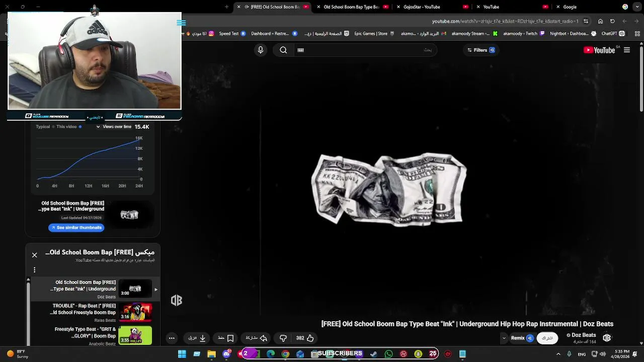Open the Doz Beats channel name link

[x=584, y=335]
